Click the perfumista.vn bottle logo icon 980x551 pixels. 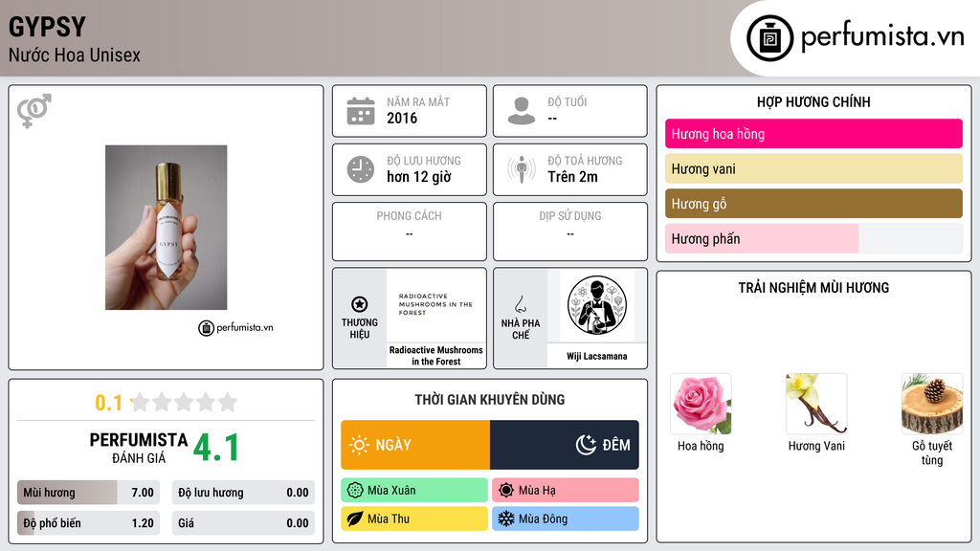769,38
